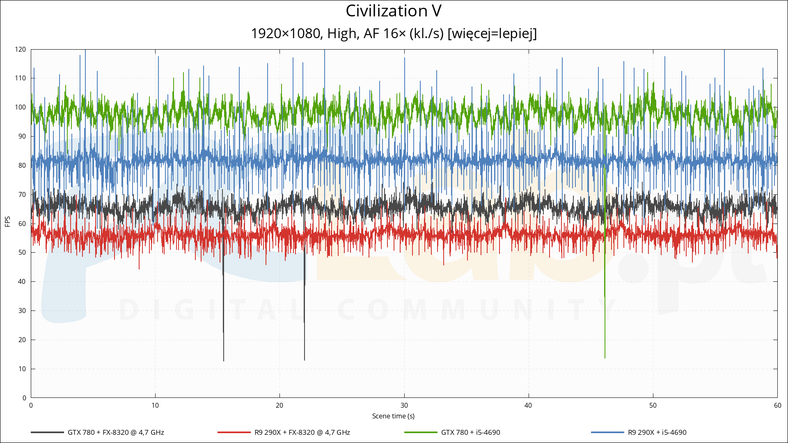Click the subtitle '1920×1080, High, AF 16×'

(x=328, y=34)
